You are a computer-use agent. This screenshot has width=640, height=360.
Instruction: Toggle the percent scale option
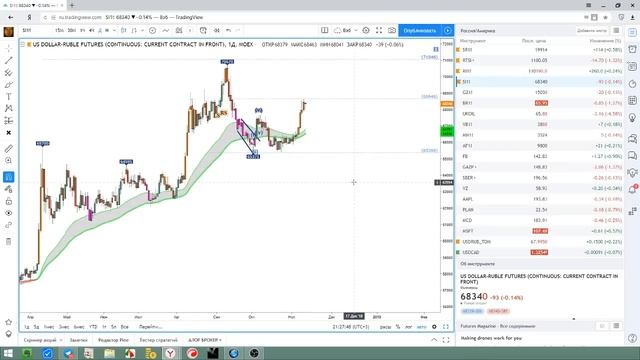[398, 327]
